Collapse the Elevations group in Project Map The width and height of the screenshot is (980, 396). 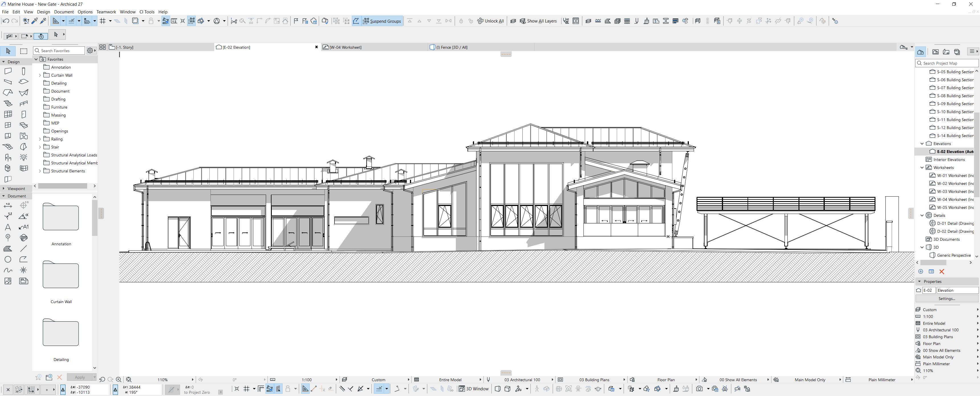[x=922, y=143]
